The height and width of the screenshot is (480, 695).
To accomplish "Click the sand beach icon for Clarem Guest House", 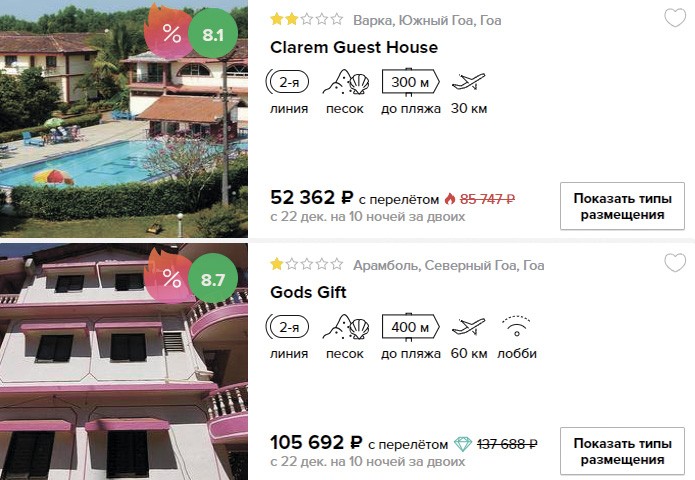I will coord(346,82).
